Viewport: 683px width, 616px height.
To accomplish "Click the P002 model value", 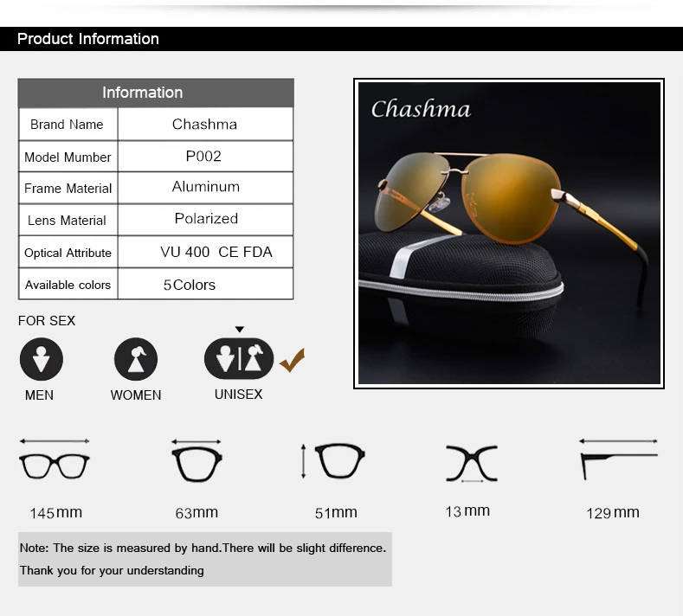I will pos(203,156).
